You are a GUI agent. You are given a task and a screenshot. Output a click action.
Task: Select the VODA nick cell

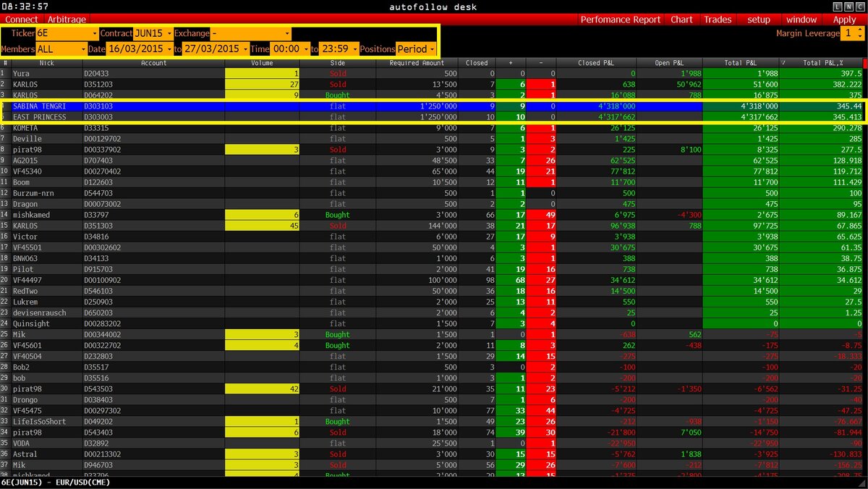coord(46,443)
